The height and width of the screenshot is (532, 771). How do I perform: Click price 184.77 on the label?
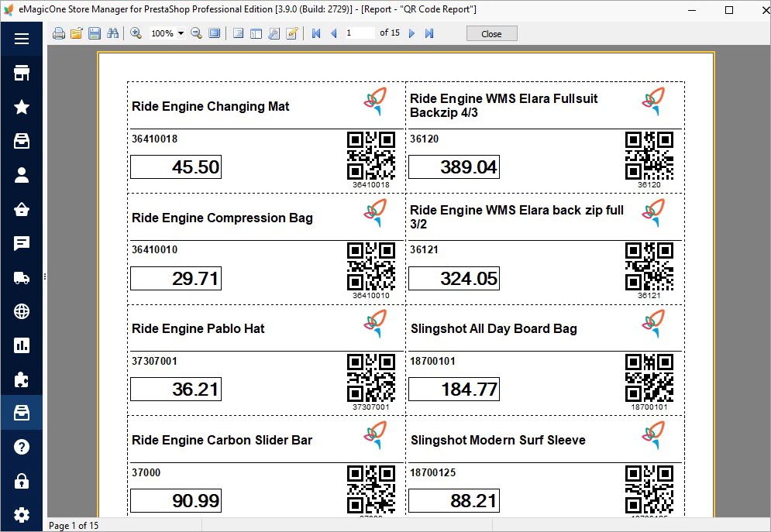[469, 390]
